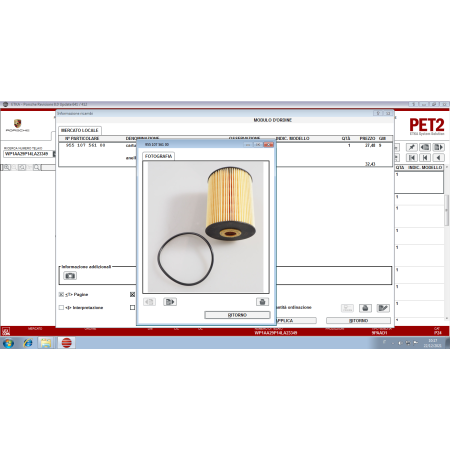Toggle the <I> Interpretazione checkbox
Viewport: 450px width, 450px height.
61,307
